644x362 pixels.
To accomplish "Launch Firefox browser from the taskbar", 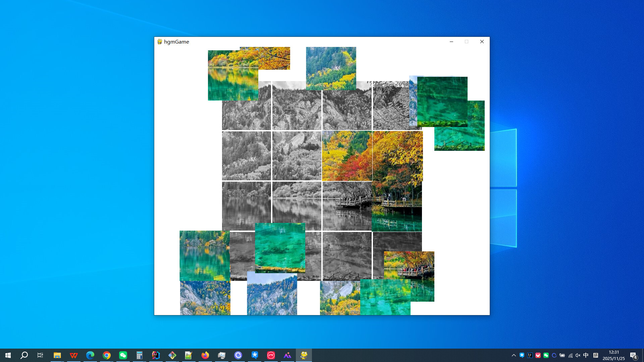I will point(205,355).
